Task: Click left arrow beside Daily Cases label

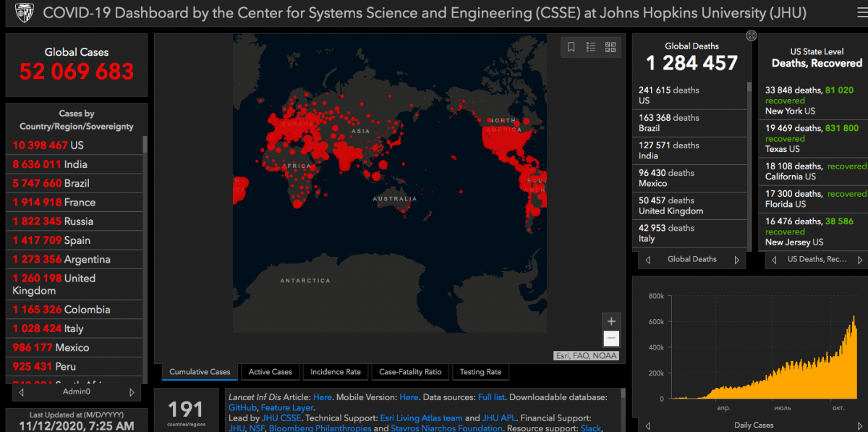Action: pos(647,425)
